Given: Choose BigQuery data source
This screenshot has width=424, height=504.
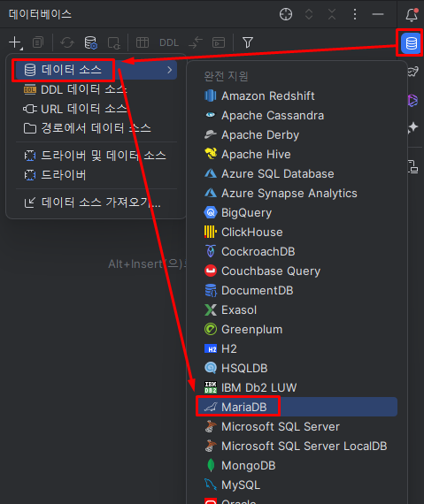Looking at the screenshot, I should (297, 212).
